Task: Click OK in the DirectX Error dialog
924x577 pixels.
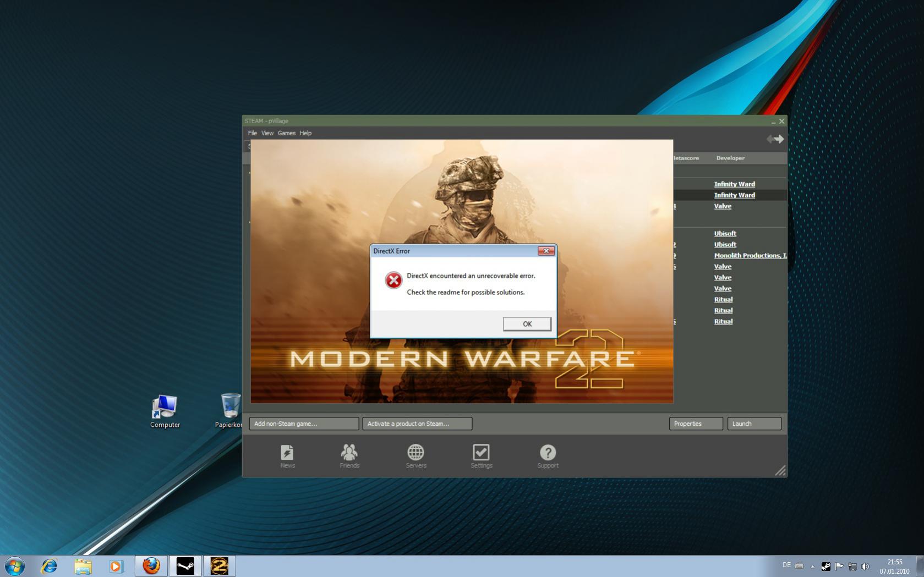Action: (527, 324)
